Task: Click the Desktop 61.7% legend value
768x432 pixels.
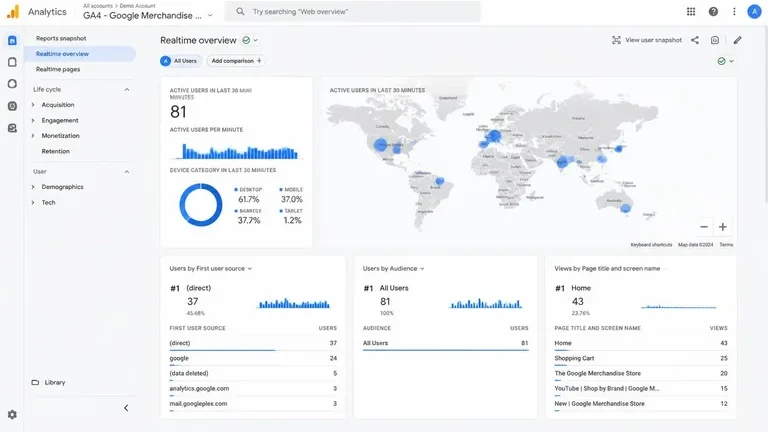Action: click(x=249, y=199)
